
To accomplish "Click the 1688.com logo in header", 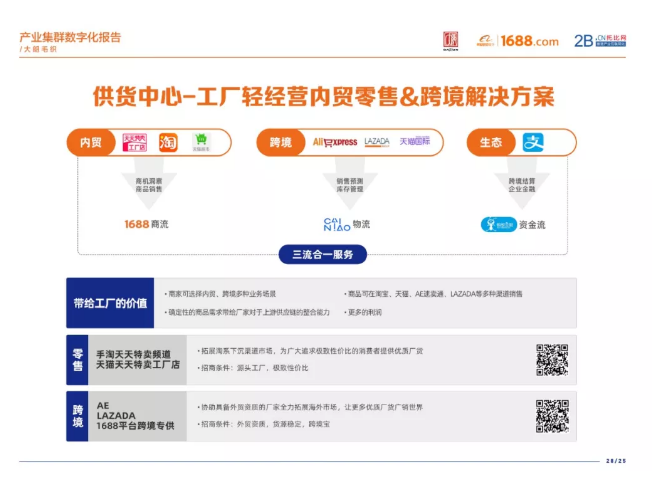I will point(517,41).
